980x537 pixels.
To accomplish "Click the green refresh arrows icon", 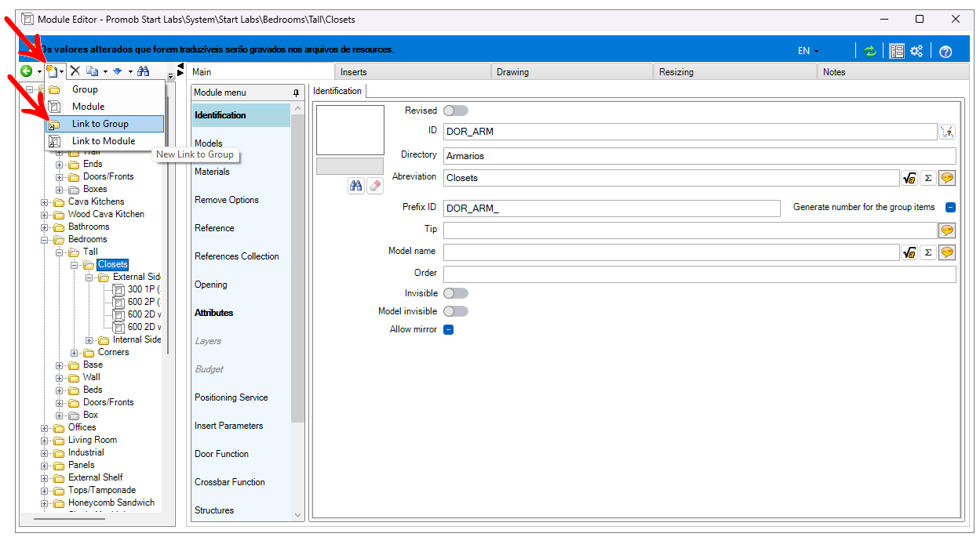I will [x=869, y=51].
